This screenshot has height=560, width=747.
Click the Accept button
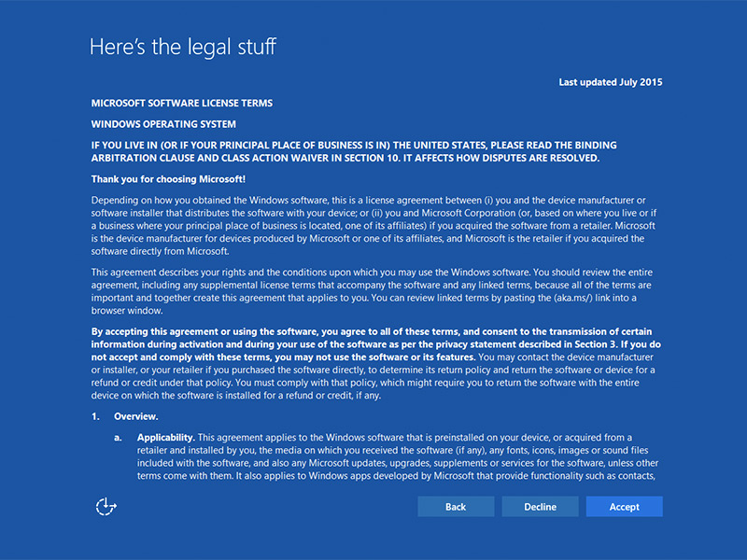(x=624, y=507)
